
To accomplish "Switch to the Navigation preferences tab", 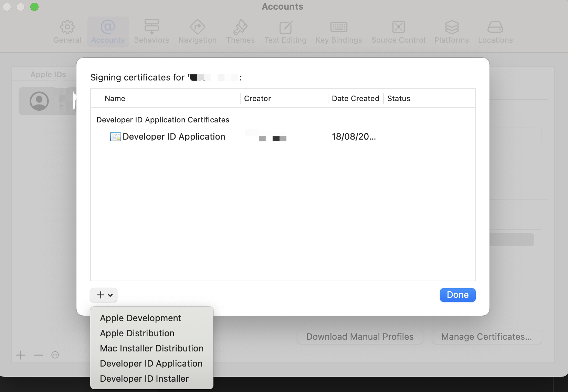I will pos(197,32).
